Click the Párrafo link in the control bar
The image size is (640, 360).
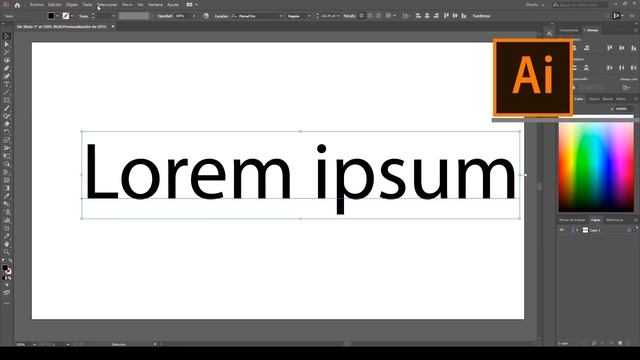349,16
